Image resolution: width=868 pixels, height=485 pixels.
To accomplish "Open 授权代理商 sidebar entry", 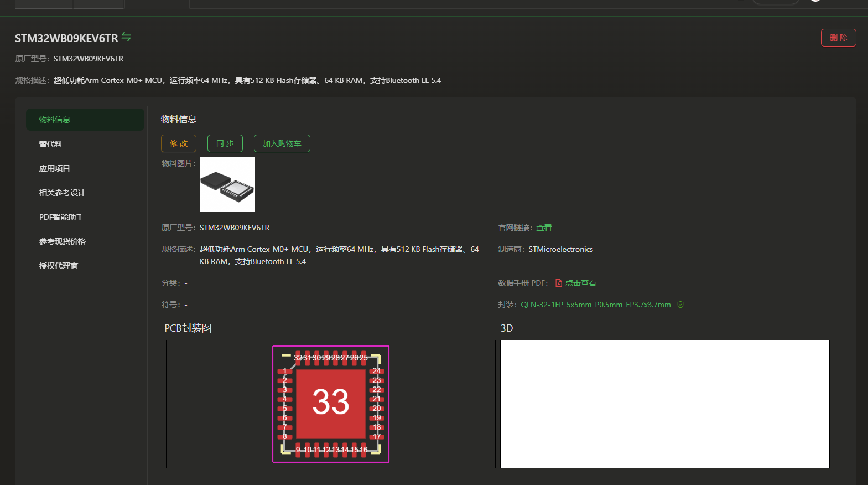I will tap(59, 266).
